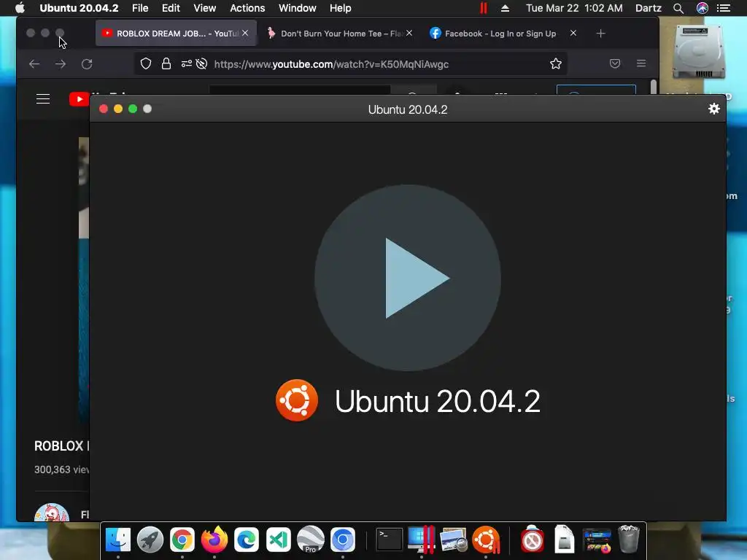
Task: Open the Help menu
Action: (340, 8)
